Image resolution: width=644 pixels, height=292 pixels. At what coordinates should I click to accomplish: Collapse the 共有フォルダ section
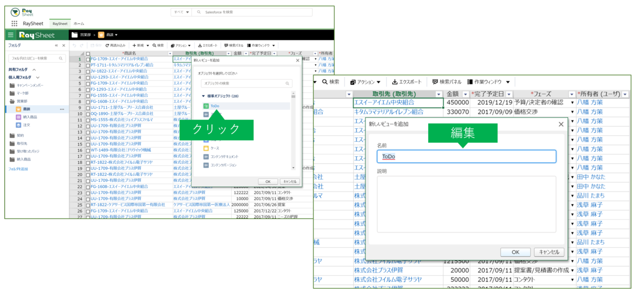34,70
